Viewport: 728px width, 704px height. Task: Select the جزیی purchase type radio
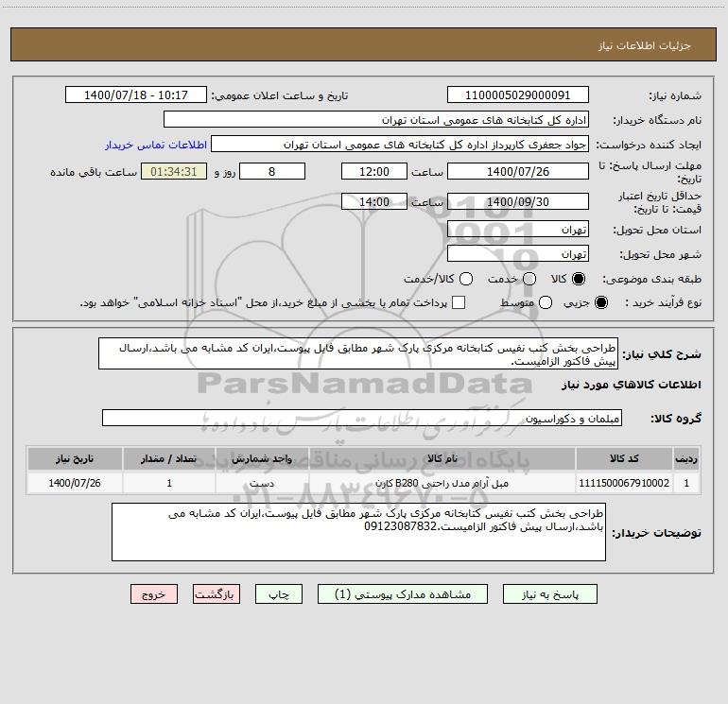point(601,302)
